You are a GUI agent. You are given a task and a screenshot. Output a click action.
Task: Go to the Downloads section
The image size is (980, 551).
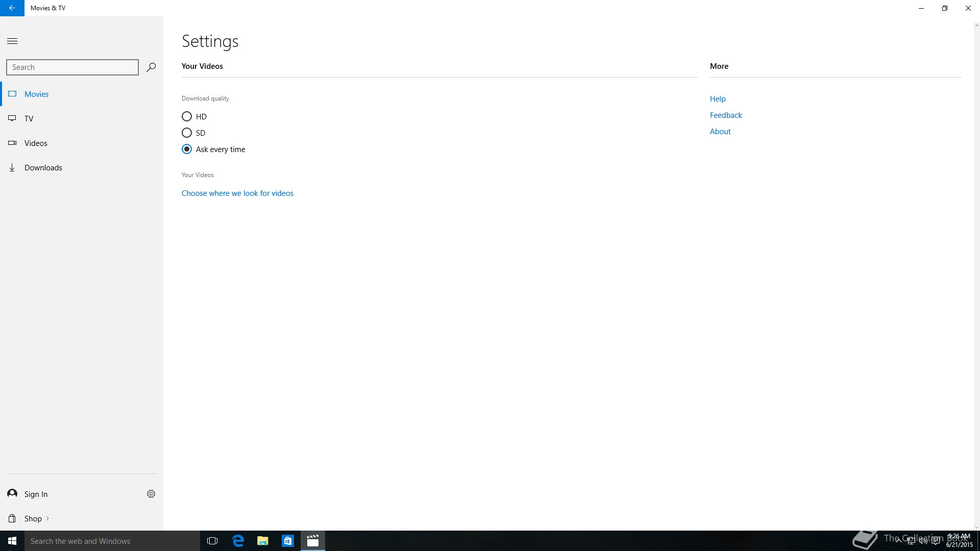43,167
